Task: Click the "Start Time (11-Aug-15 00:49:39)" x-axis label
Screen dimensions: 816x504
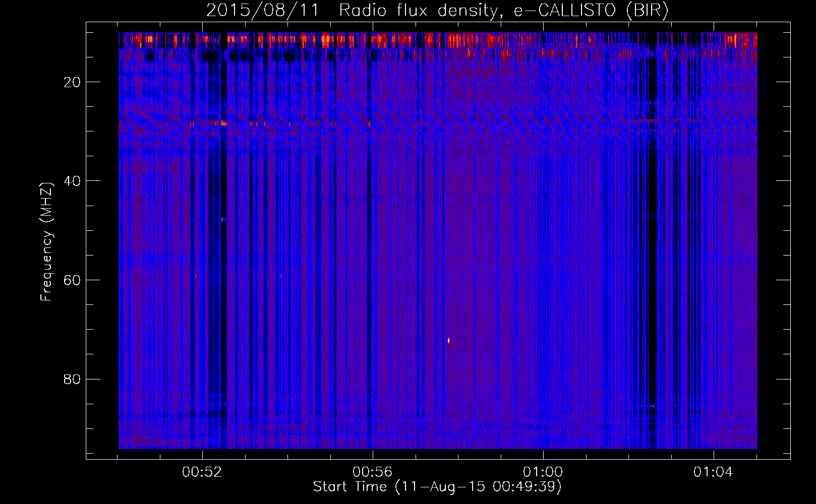Action: click(437, 487)
